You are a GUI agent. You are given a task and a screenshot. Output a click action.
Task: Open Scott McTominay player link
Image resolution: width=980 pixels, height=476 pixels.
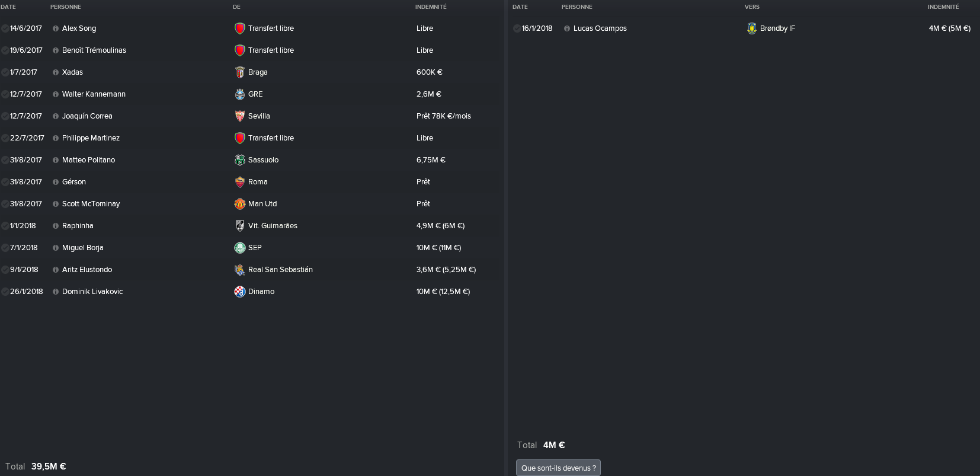coord(91,204)
